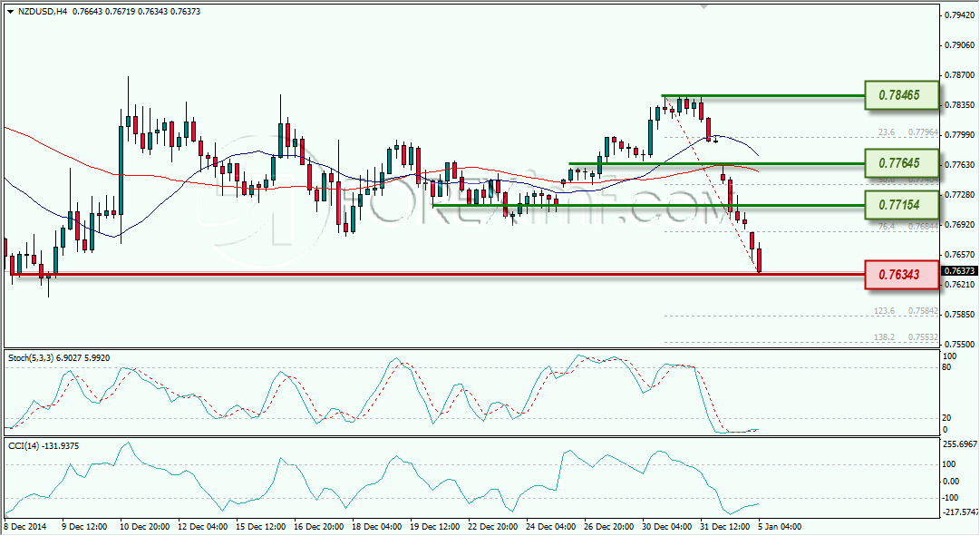The image size is (980, 536).
Task: Click the red 0.76343 support label
Action: click(x=902, y=275)
